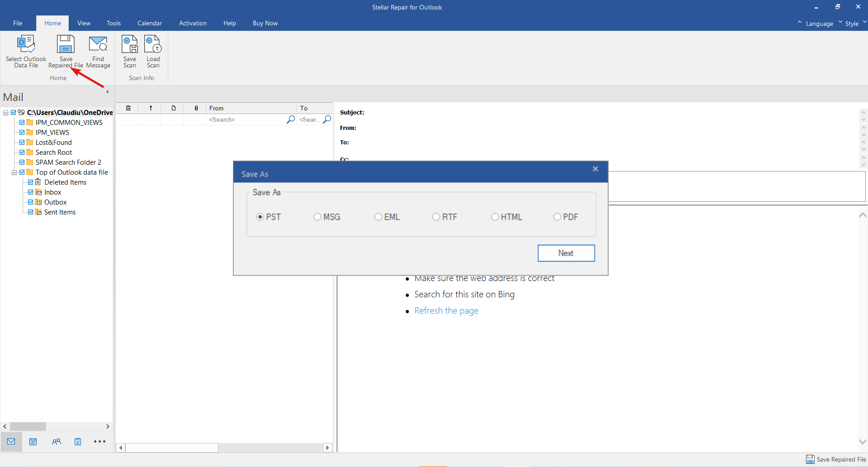Image resolution: width=868 pixels, height=467 pixels.
Task: Open Contacts view icon in bottom navigation
Action: [x=56, y=442]
